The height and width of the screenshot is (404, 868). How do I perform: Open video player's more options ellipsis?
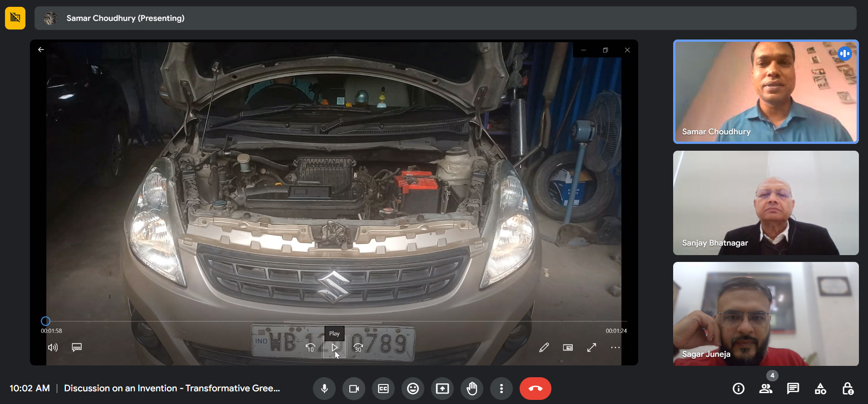[x=615, y=348]
